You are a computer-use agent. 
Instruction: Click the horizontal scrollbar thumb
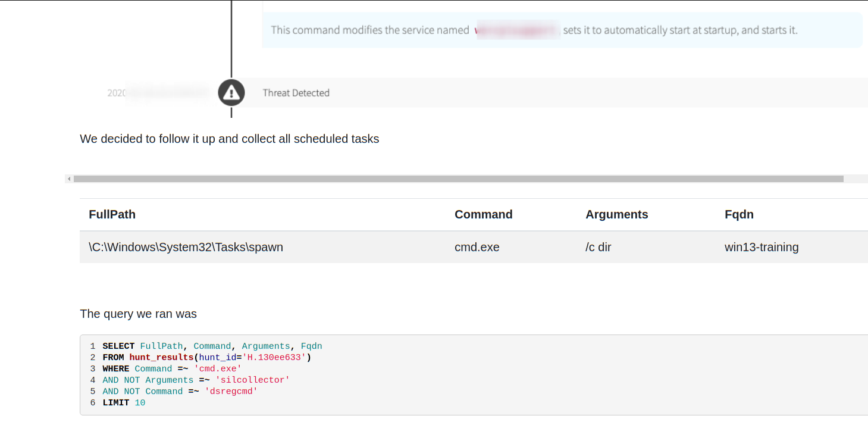[458, 179]
